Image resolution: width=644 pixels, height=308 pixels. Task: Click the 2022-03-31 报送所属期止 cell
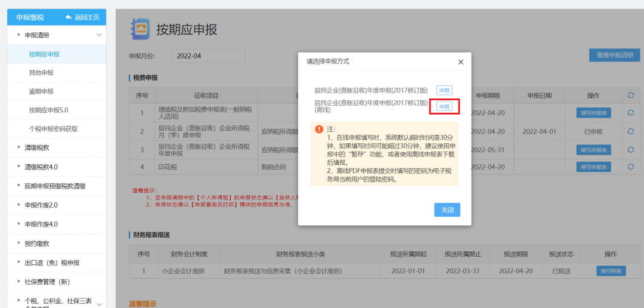point(463,272)
